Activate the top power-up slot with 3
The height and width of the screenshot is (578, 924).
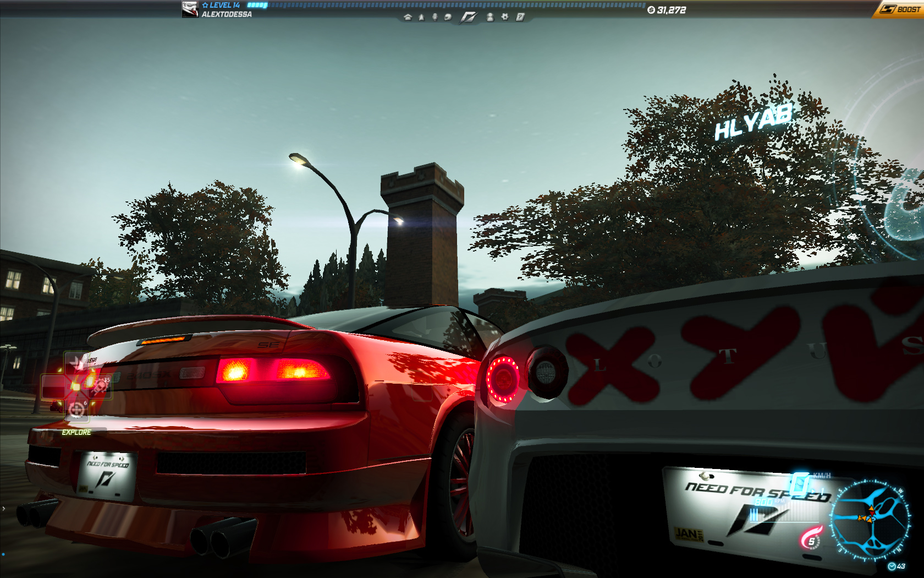(x=76, y=363)
